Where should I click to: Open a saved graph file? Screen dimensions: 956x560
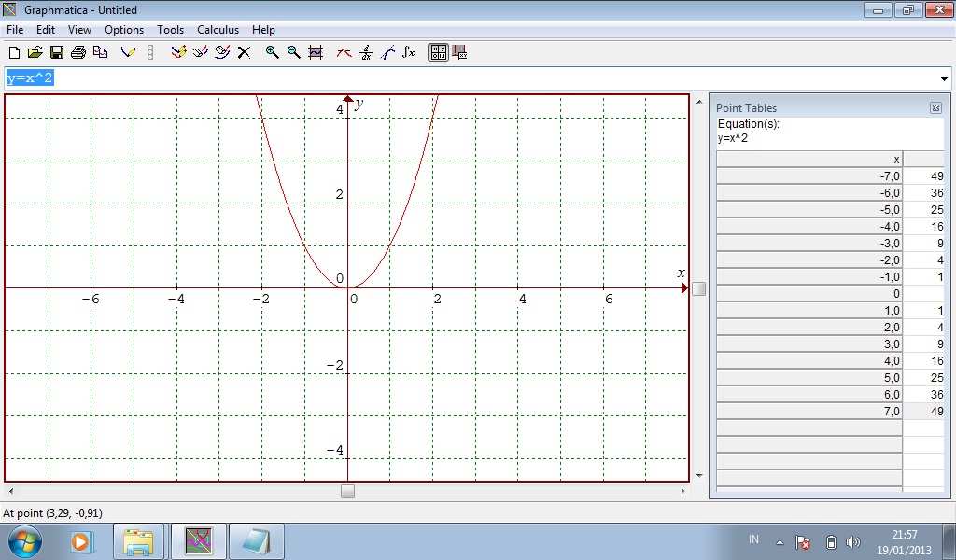tap(35, 52)
